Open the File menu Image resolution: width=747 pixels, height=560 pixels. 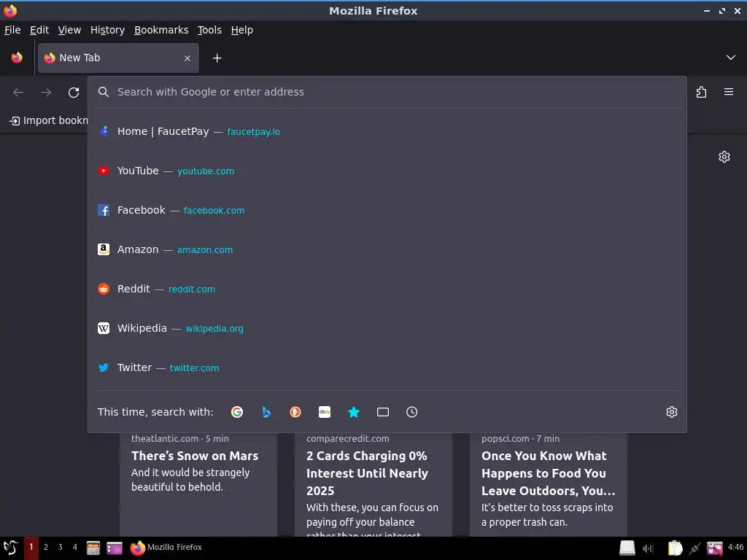click(x=12, y=30)
